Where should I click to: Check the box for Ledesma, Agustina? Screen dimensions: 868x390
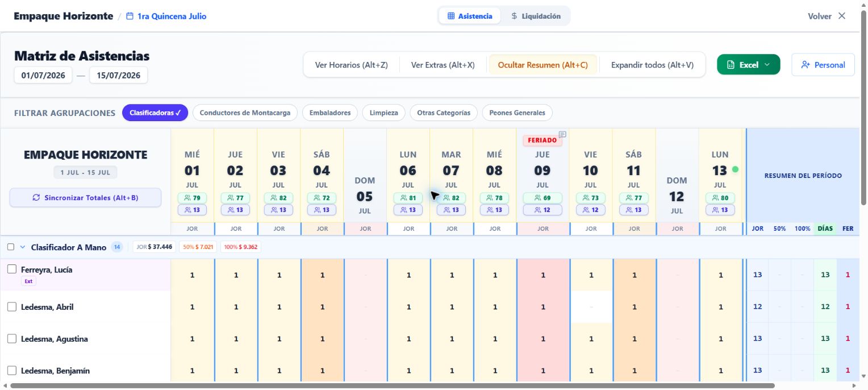point(11,339)
